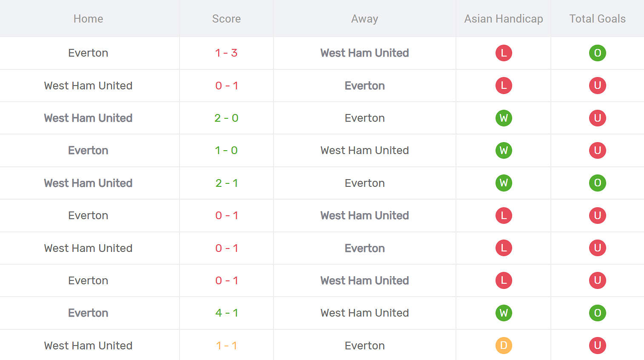
Task: Click Everton home team in 4-1 row
Action: [88, 313]
